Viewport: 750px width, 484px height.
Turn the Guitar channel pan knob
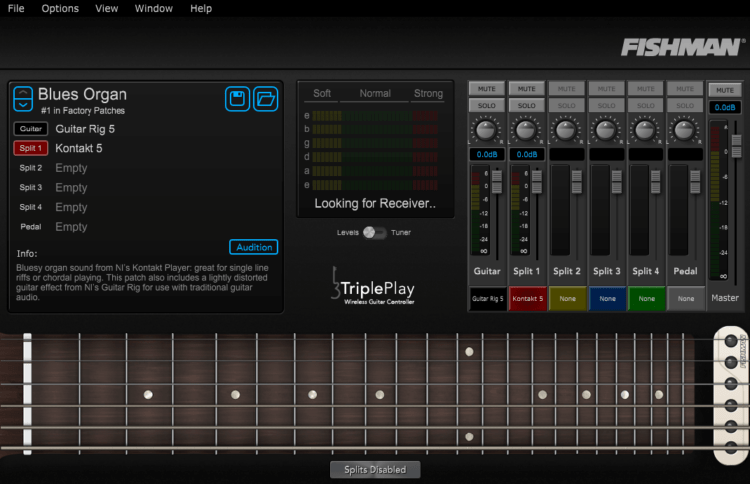coord(486,130)
